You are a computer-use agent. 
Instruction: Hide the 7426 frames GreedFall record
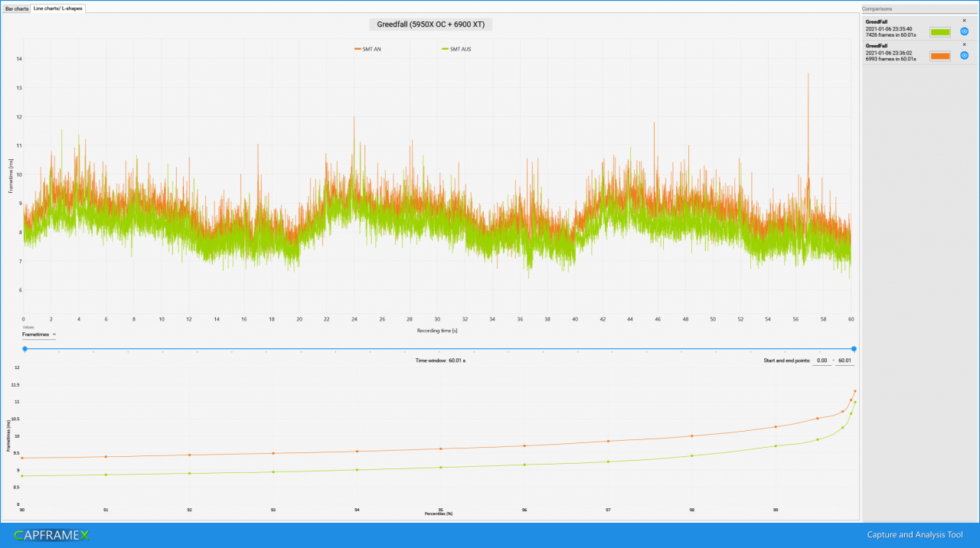(x=965, y=31)
